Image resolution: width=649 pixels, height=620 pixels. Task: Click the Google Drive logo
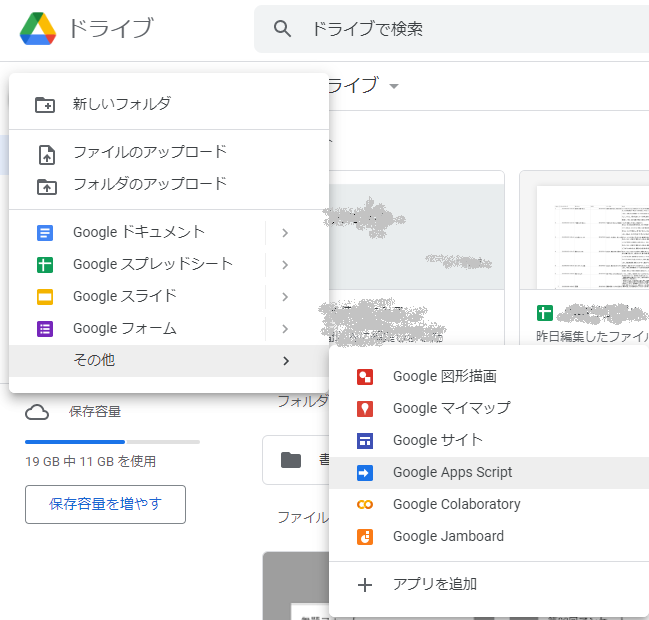pos(38,29)
